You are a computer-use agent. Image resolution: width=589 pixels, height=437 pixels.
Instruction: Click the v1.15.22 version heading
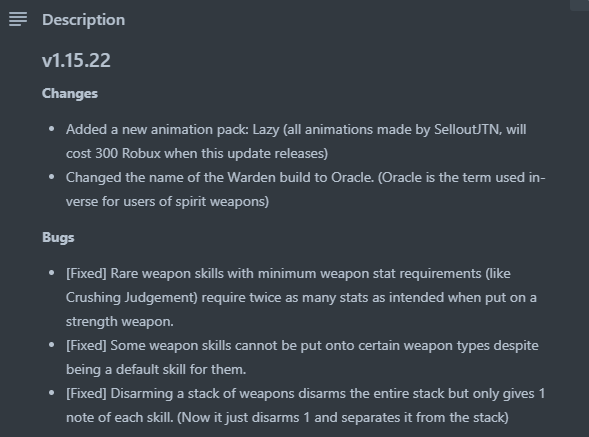[76, 60]
